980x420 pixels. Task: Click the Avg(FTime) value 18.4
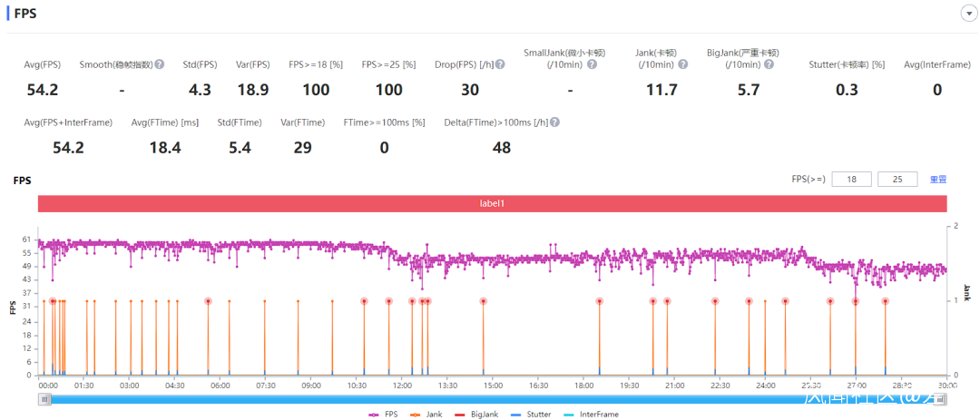coord(165,148)
